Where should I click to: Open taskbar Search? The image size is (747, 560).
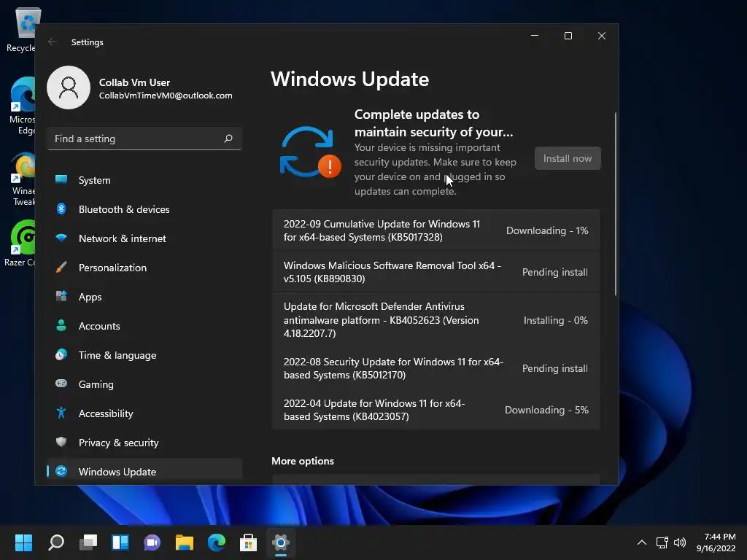(55, 542)
